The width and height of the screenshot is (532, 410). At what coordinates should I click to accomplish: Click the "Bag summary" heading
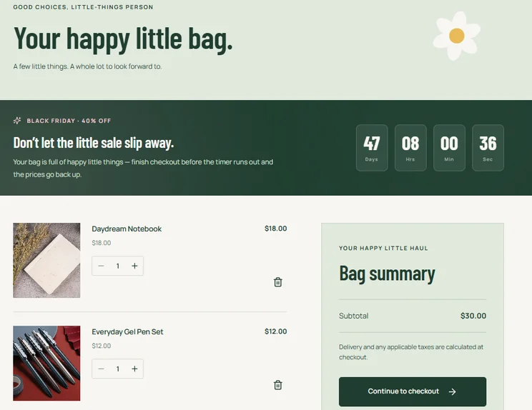tap(387, 274)
